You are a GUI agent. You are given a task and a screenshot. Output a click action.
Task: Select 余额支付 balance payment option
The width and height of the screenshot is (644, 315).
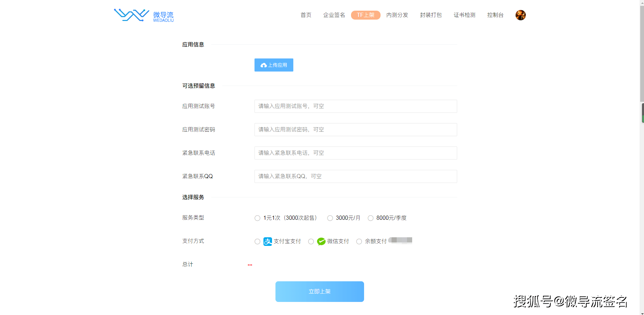[359, 241]
